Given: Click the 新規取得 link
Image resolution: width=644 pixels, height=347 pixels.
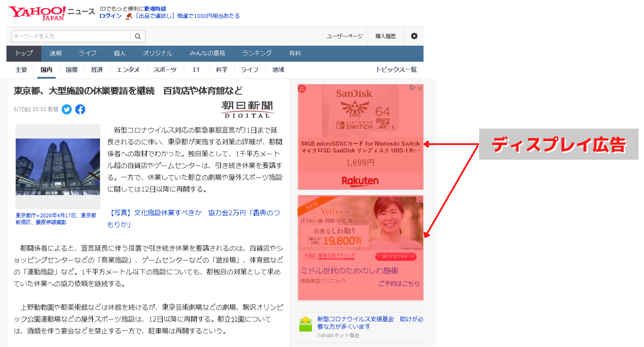Looking at the screenshot, I should click(155, 9).
